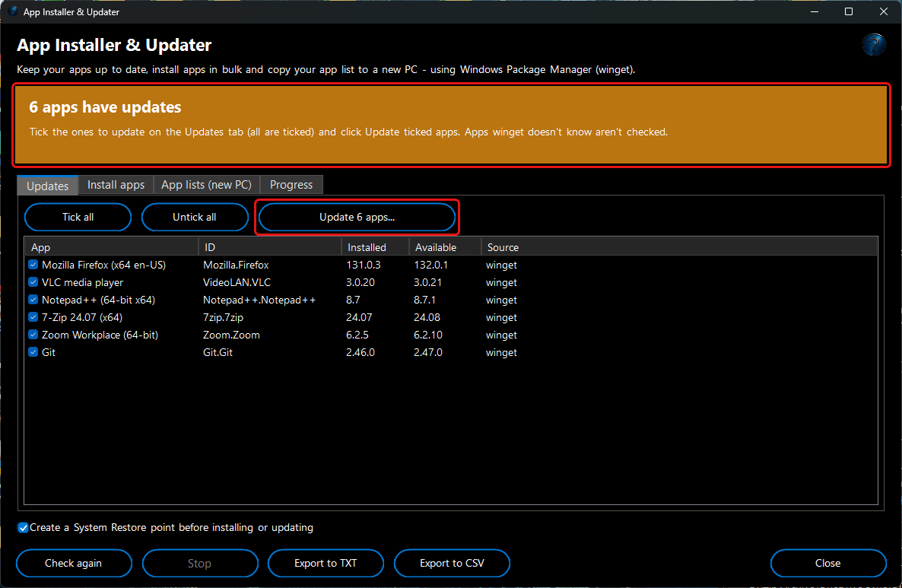
Task: Click available version 6.2.10
Action: 428,335
